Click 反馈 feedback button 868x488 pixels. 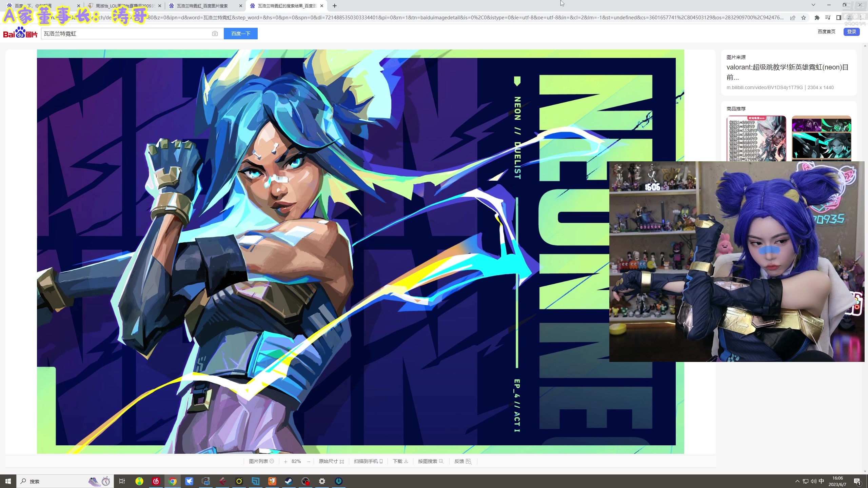tap(463, 462)
